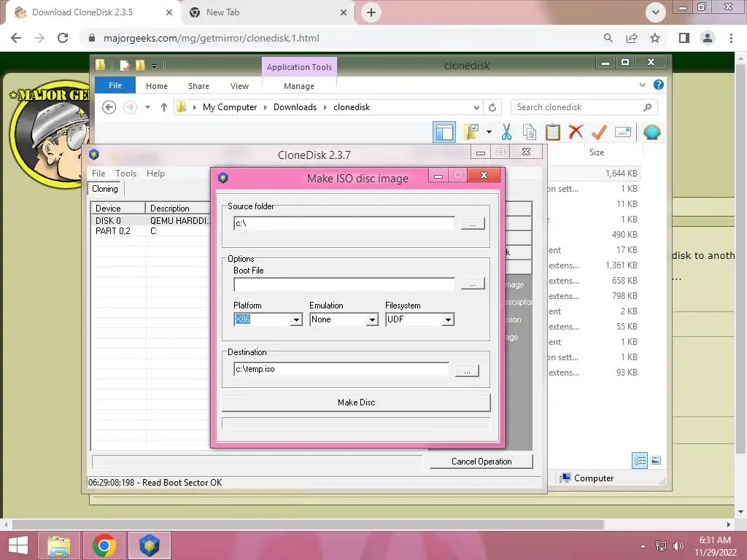Click the Explorer Up arrow
The width and height of the screenshot is (747, 560).
pyautogui.click(x=164, y=107)
